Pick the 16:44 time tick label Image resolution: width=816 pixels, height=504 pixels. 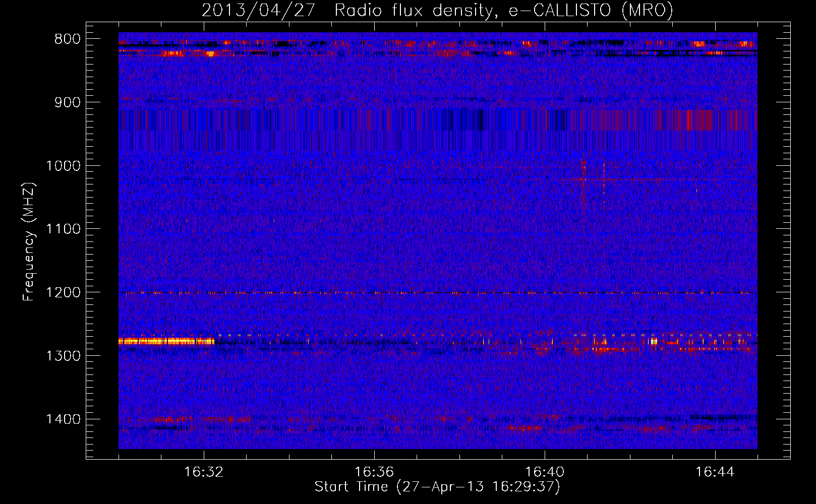click(715, 472)
